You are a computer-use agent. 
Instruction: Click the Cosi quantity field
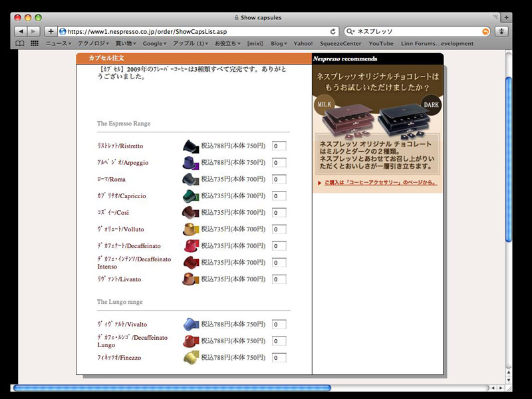click(x=279, y=212)
